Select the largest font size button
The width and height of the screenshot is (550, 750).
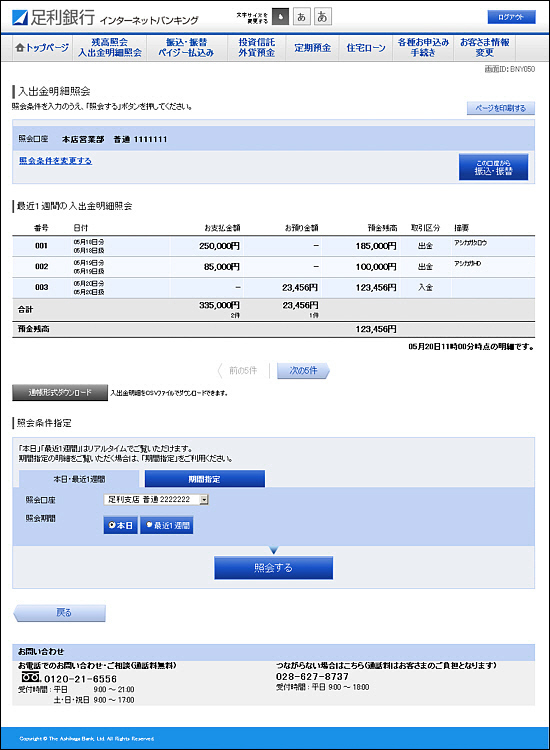(x=322, y=17)
